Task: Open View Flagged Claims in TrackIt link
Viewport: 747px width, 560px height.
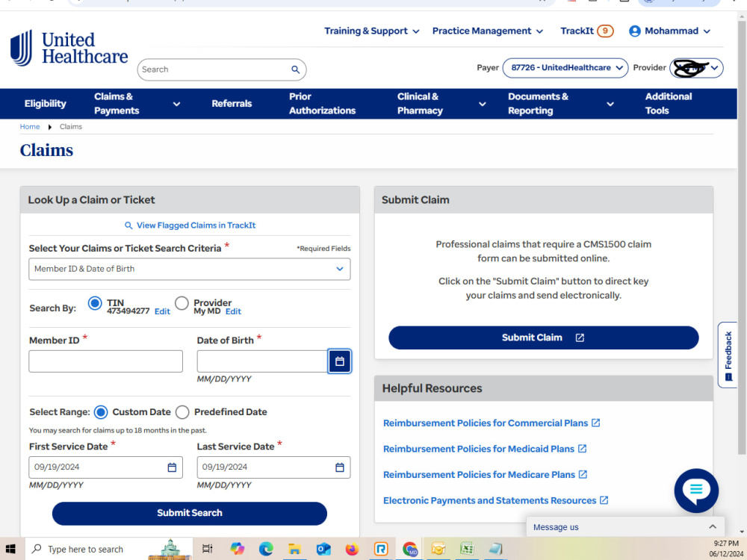Action: click(190, 225)
